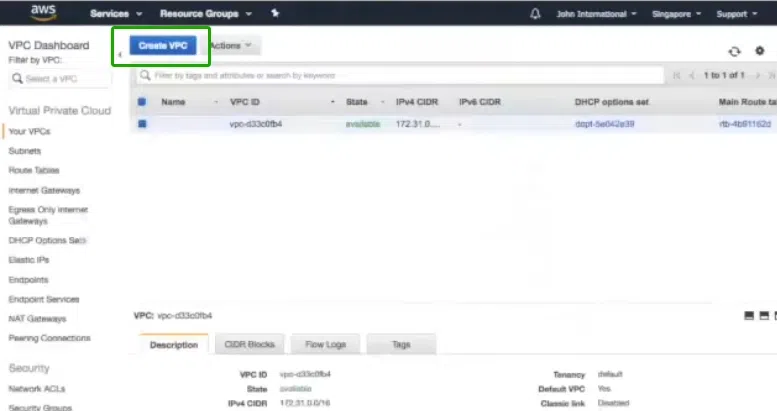
Task: Select Your VPCs in sidebar
Action: click(29, 131)
